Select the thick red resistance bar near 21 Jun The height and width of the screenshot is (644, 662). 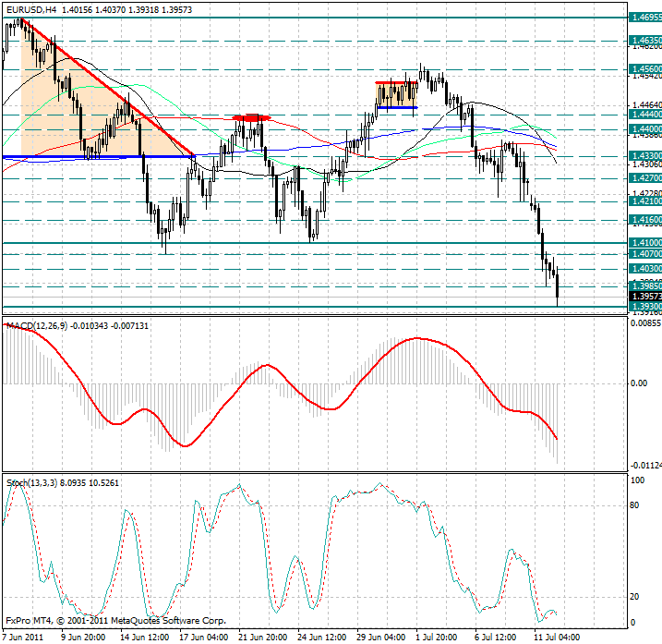(251, 118)
